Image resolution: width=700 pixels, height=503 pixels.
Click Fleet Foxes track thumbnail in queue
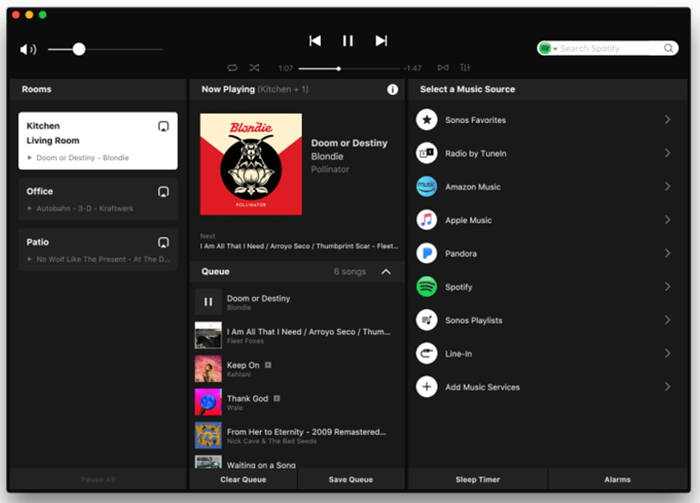[208, 335]
